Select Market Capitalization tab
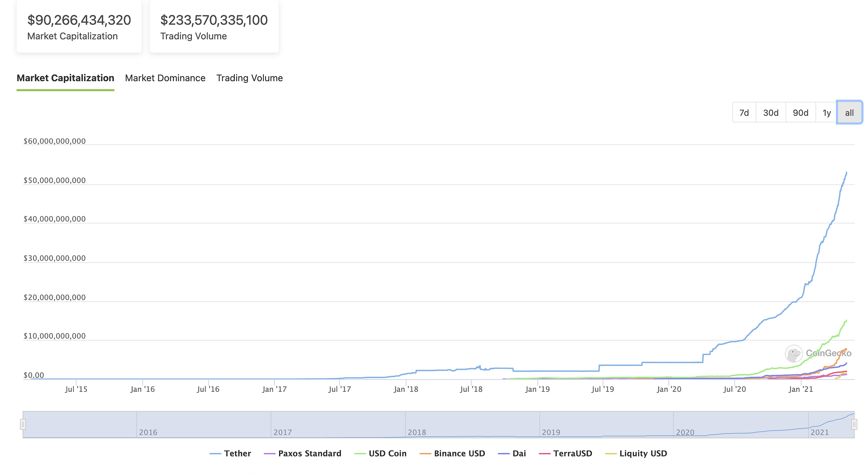The height and width of the screenshot is (473, 868). coord(66,78)
